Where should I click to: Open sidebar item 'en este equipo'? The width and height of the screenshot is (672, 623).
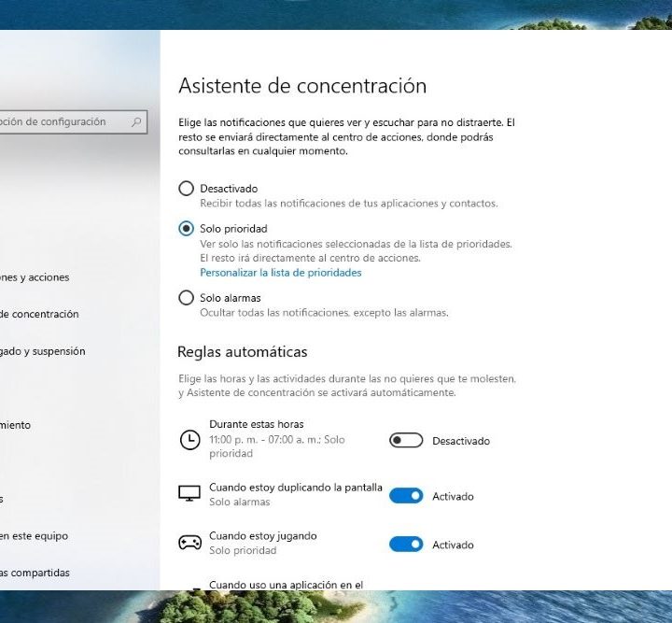pos(35,536)
